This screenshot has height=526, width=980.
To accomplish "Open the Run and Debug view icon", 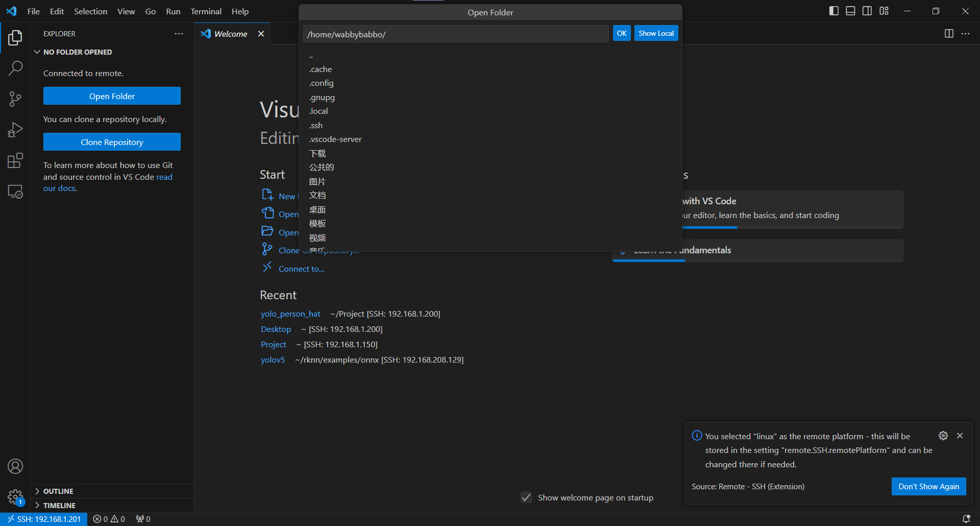I will pos(15,130).
